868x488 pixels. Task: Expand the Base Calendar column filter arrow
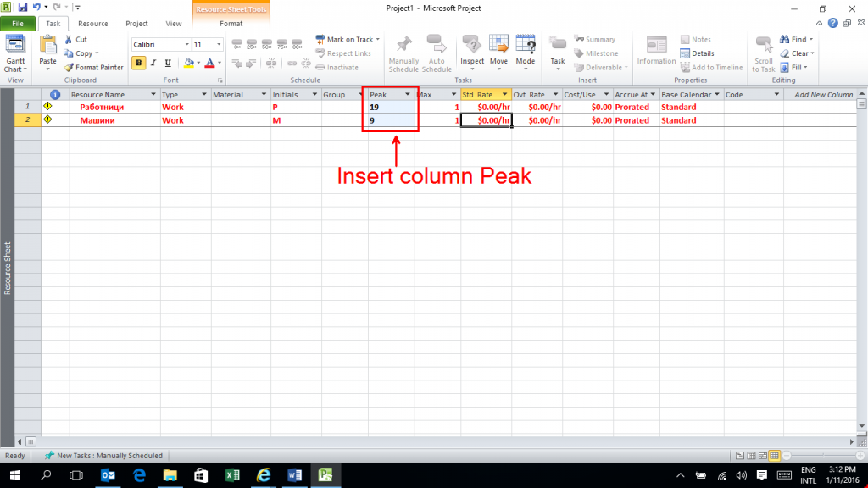tap(717, 95)
